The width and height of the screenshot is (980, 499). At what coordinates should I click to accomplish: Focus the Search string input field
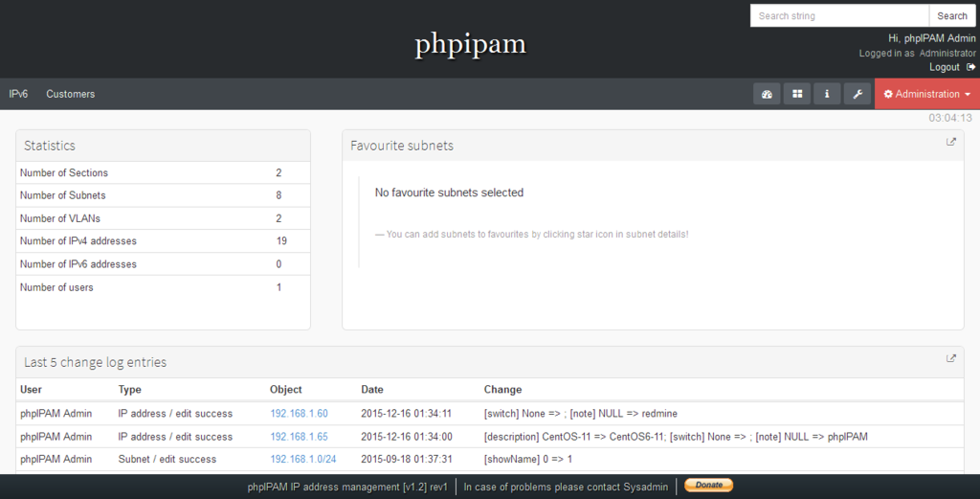coord(839,15)
